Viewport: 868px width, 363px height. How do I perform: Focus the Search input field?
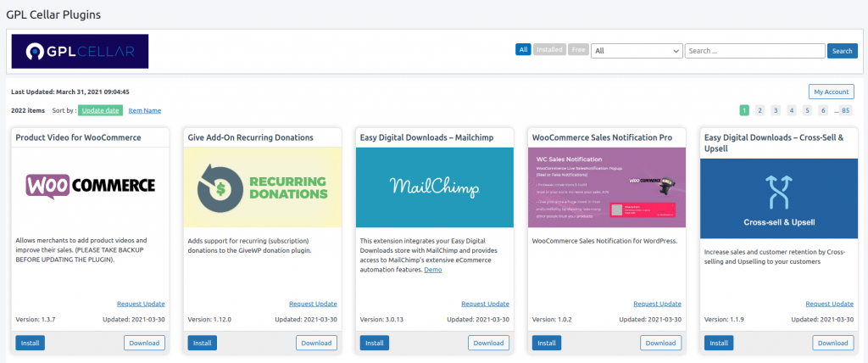(755, 50)
